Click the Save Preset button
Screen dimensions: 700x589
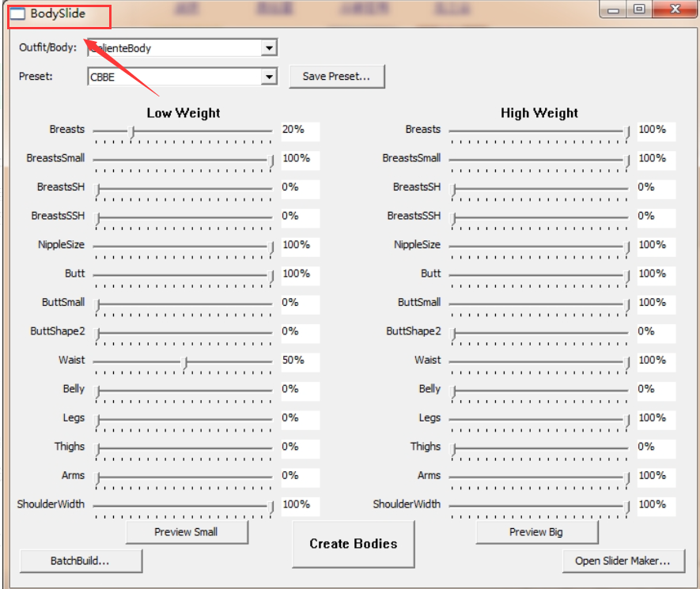click(x=337, y=77)
